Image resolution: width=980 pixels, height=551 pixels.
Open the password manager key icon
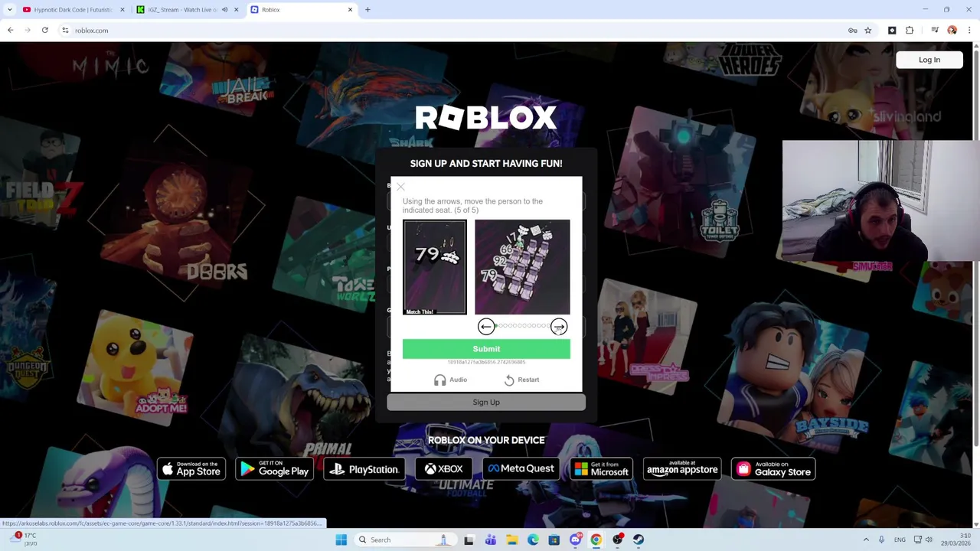point(852,31)
